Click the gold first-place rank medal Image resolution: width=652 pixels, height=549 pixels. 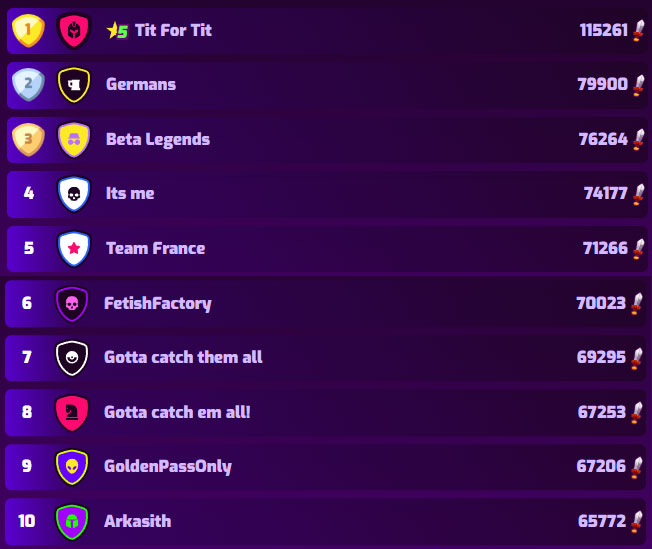click(x=28, y=30)
